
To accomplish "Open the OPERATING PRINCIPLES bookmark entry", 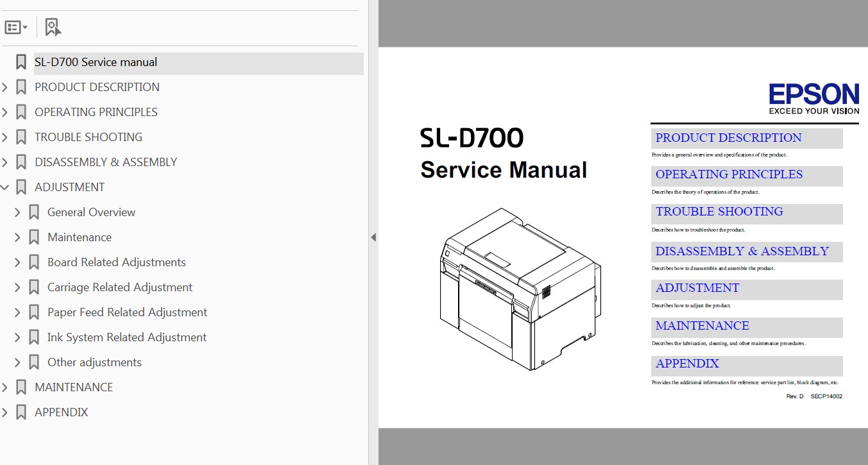I will pyautogui.click(x=96, y=112).
